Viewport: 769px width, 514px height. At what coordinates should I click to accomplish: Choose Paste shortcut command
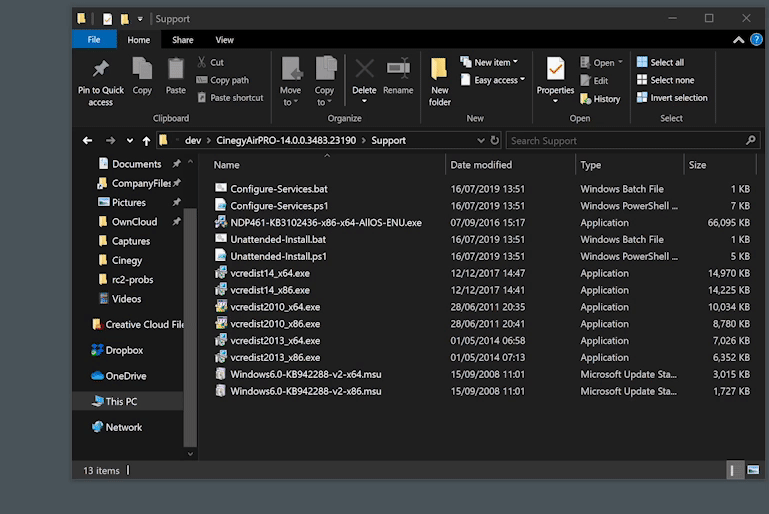pyautogui.click(x=230, y=98)
